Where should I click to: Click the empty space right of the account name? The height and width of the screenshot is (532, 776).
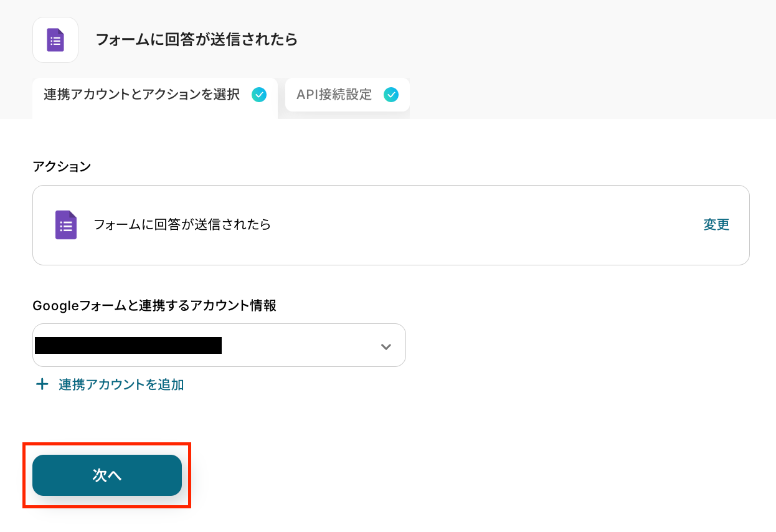click(299, 345)
